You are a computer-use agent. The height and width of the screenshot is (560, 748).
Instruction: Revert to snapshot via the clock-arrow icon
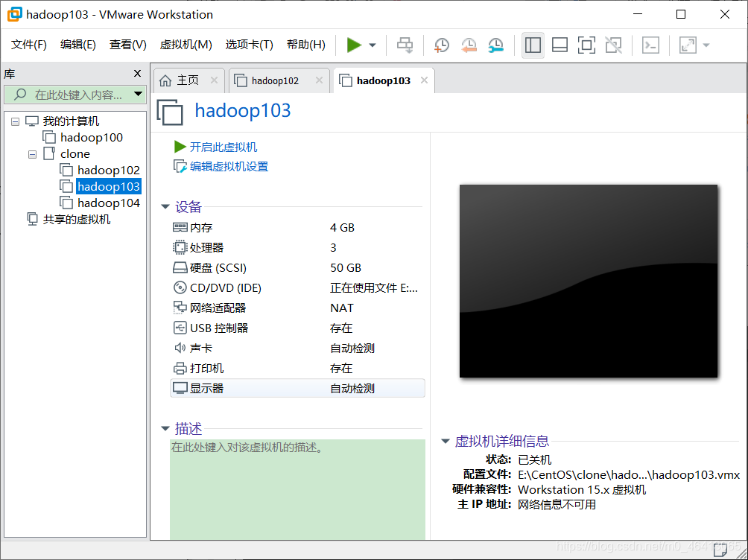pos(469,45)
